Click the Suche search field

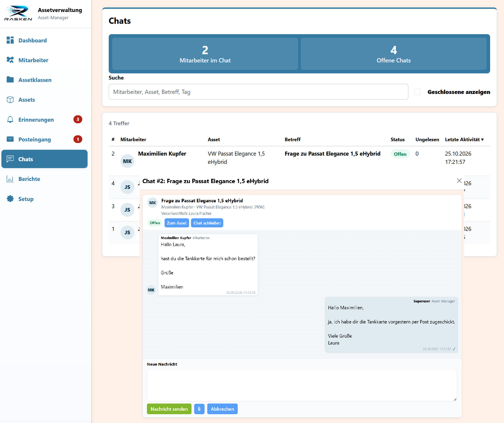[x=258, y=92]
